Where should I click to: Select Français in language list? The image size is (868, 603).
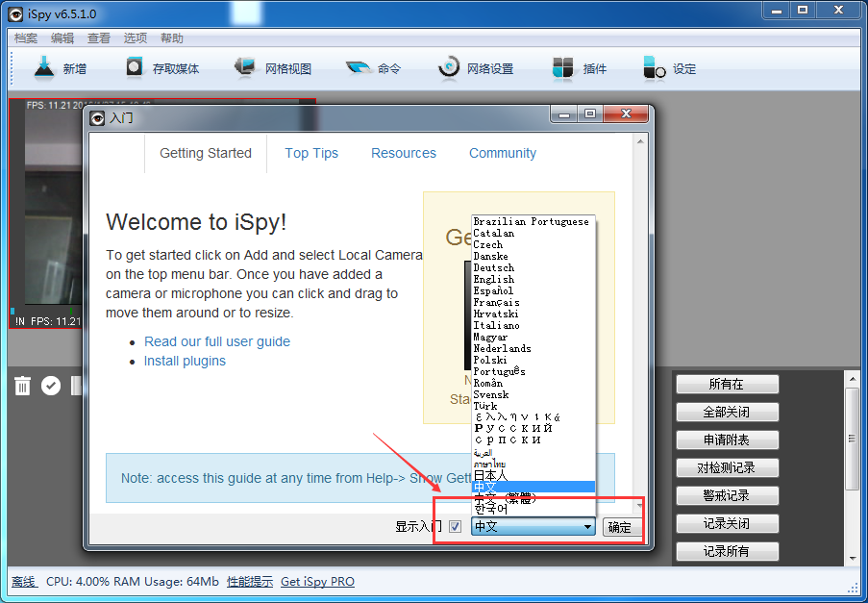pos(533,303)
